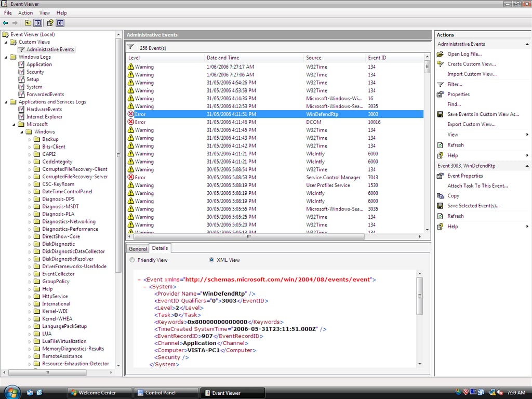This screenshot has height=399, width=532.
Task: Click the volume icon in system tray
Action: click(500, 392)
